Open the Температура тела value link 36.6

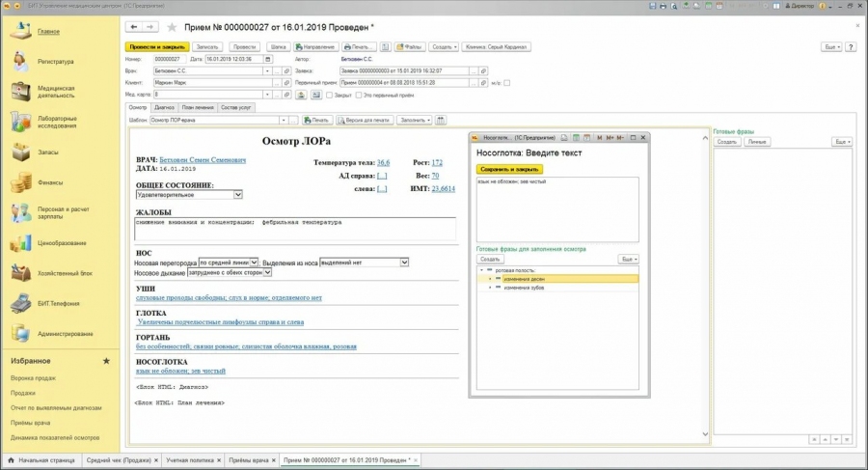point(383,162)
